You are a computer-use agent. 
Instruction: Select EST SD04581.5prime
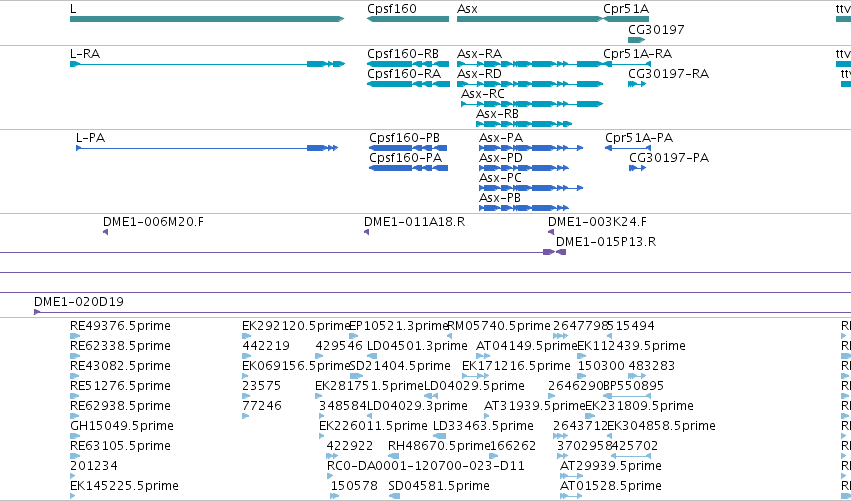coord(395,496)
